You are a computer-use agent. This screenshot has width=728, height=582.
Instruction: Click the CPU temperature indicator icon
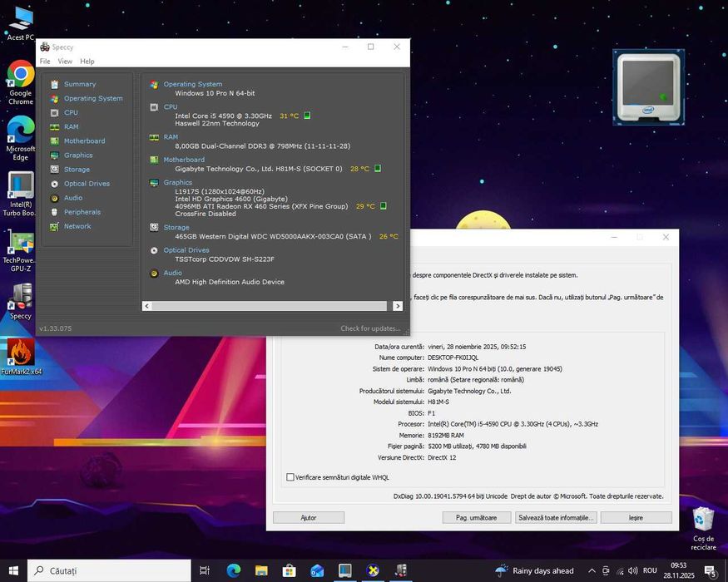coord(307,116)
